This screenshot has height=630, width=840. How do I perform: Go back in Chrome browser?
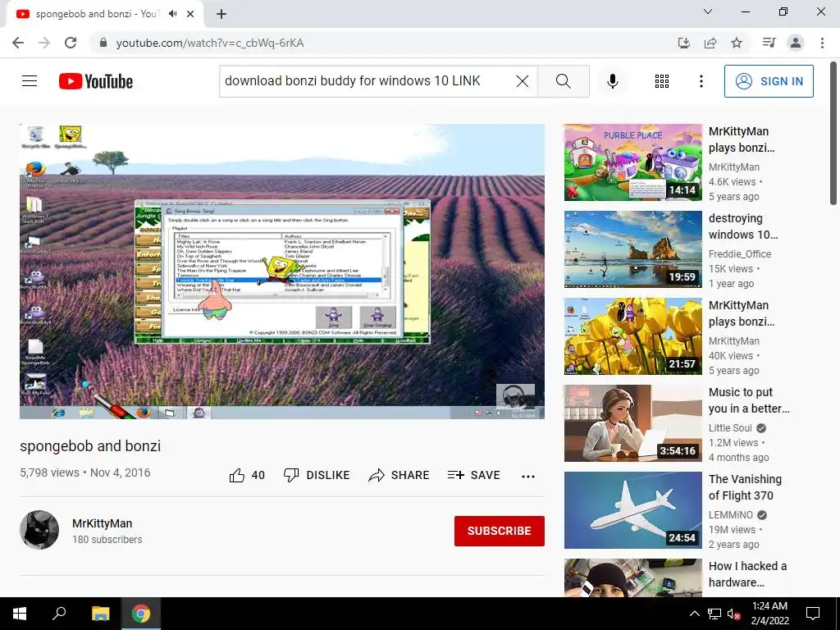tap(18, 43)
